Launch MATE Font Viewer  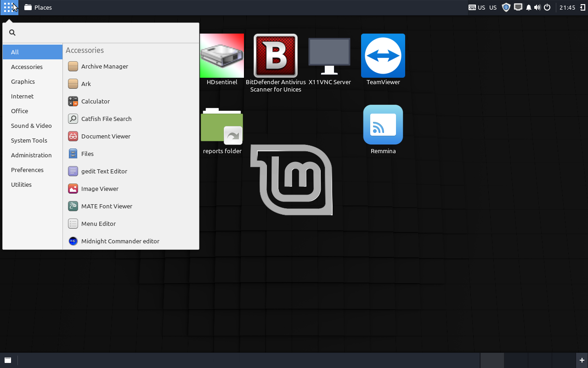(x=130, y=206)
